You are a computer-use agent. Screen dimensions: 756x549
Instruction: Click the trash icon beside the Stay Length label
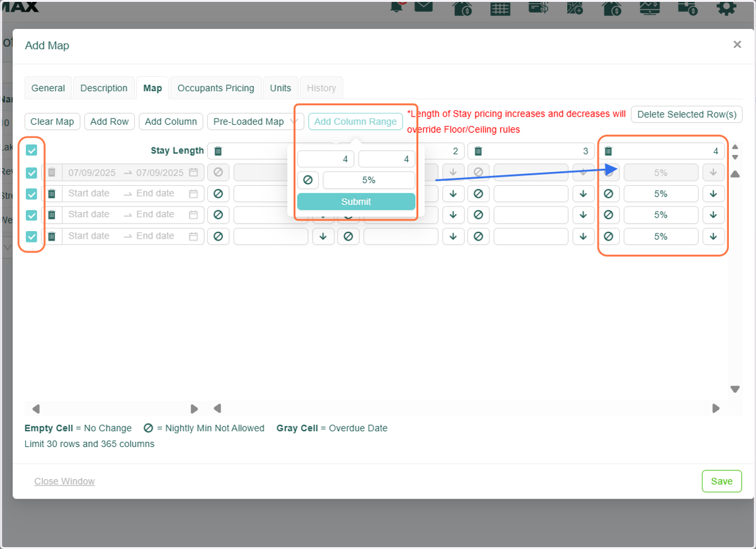218,151
